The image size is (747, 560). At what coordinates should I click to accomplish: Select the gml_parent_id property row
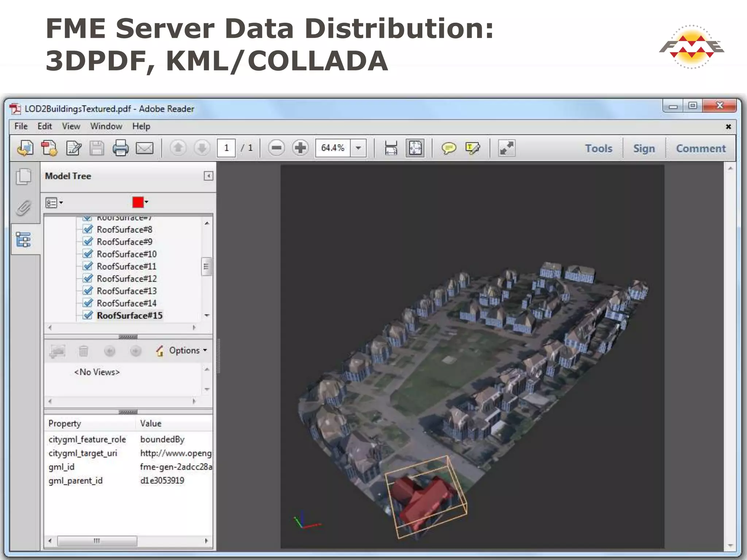tap(128, 481)
